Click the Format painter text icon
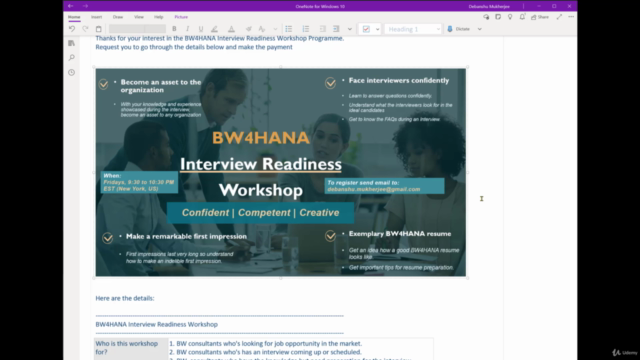Screen dimensions: 640x360 (262, 29)
